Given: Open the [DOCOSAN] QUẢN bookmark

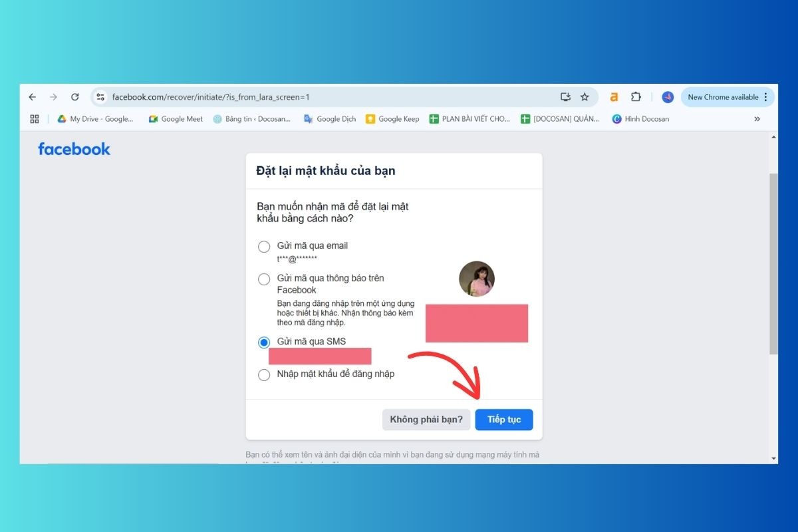Looking at the screenshot, I should click(x=560, y=119).
